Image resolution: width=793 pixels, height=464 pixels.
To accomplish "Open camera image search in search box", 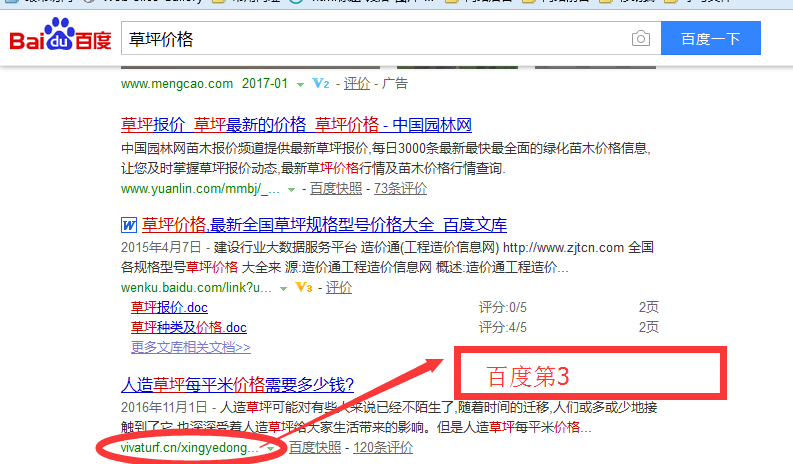I will 640,39.
